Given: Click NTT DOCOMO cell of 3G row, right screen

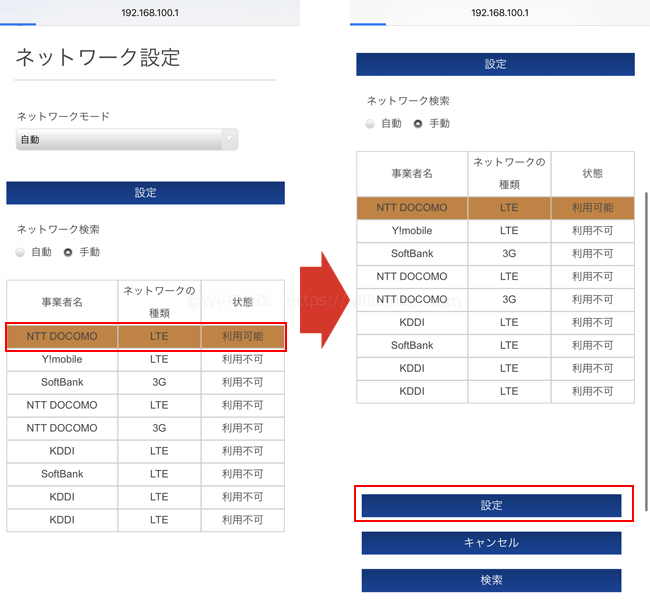Looking at the screenshot, I should (x=412, y=299).
